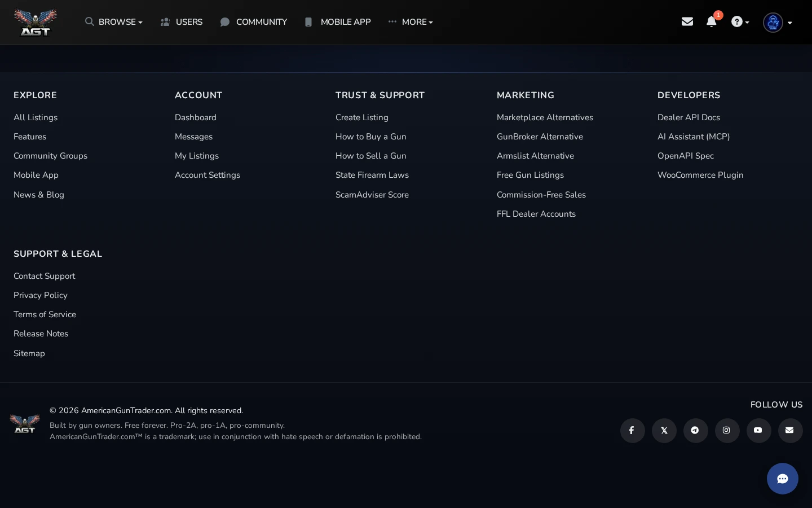Image resolution: width=812 pixels, height=508 pixels.
Task: Click Create Listing link
Action: (x=362, y=117)
